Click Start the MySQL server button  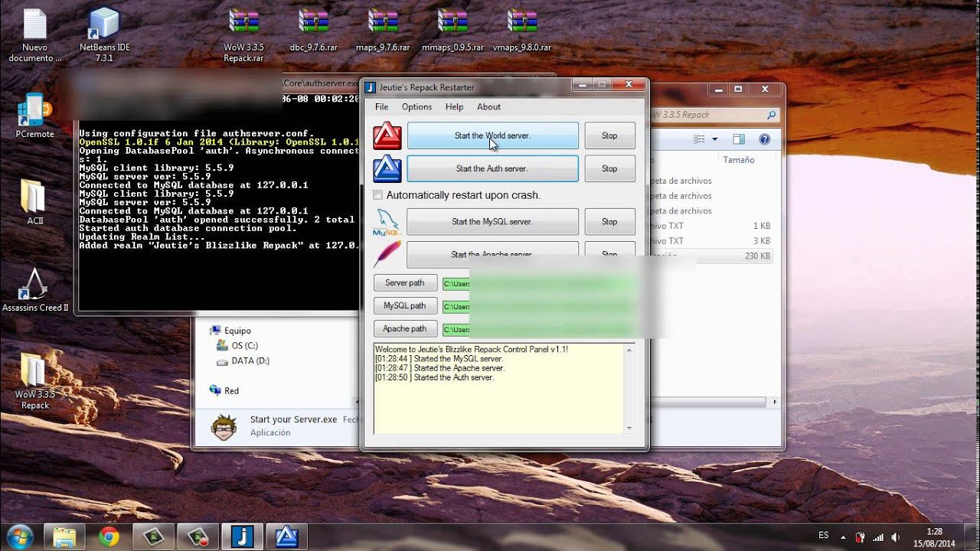492,222
